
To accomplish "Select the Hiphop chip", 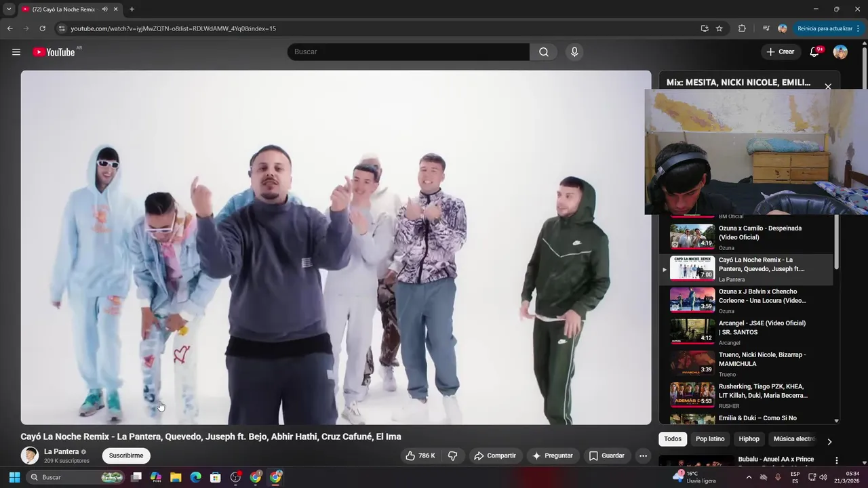I will tap(749, 439).
